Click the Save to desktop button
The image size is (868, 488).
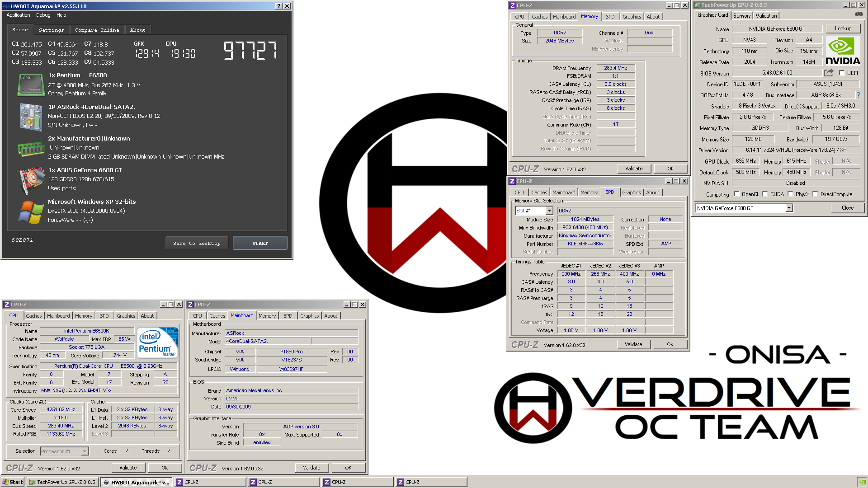pos(197,243)
